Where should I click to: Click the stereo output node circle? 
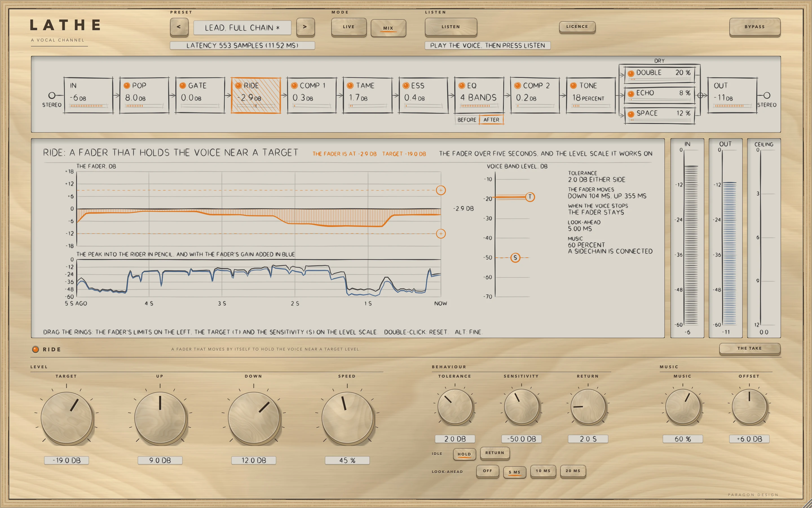767,96
